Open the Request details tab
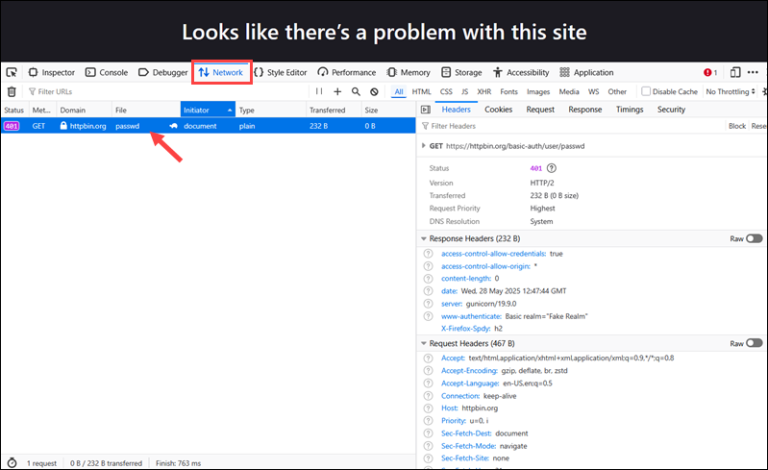This screenshot has width=768, height=470. pos(540,110)
